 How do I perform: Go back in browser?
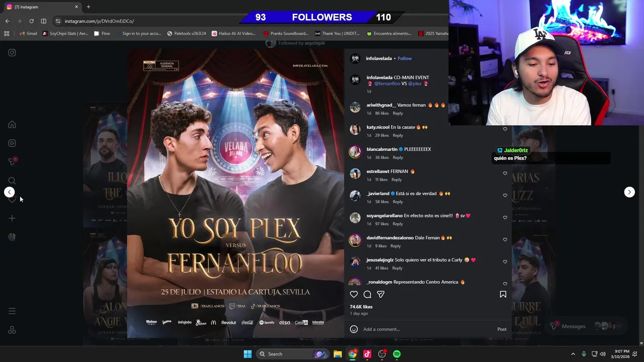tap(7, 21)
